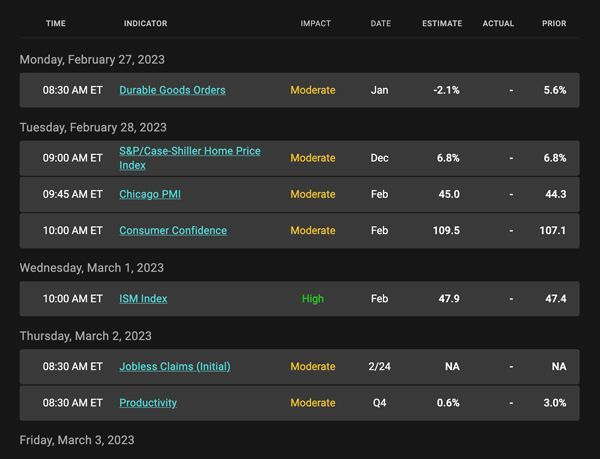Viewport: 600px width, 459px height.
Task: Click the Consumer Confidence prior value 107.1
Action: point(553,231)
